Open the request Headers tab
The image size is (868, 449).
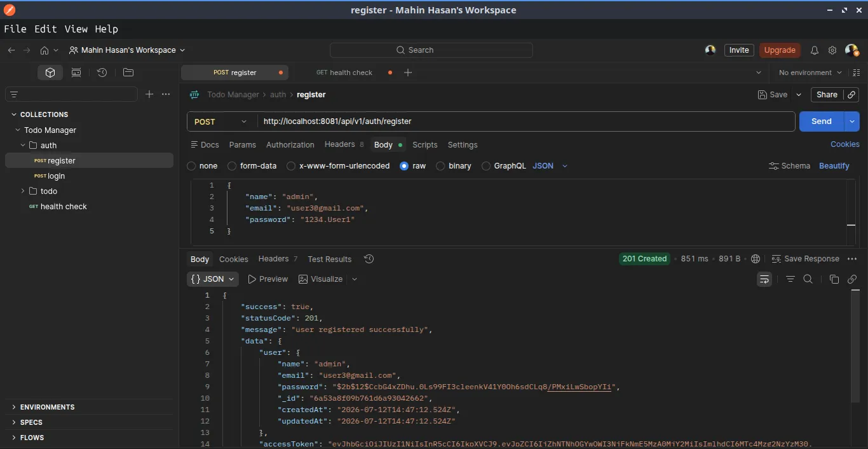click(x=344, y=144)
